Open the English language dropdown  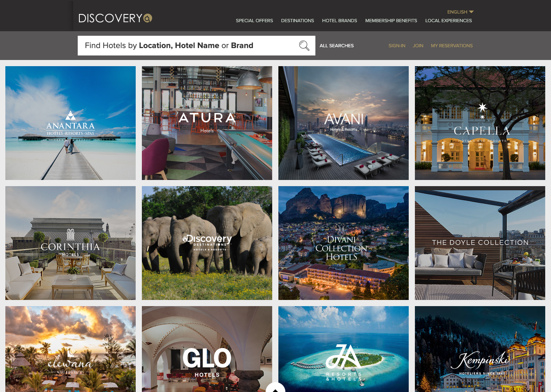[460, 12]
